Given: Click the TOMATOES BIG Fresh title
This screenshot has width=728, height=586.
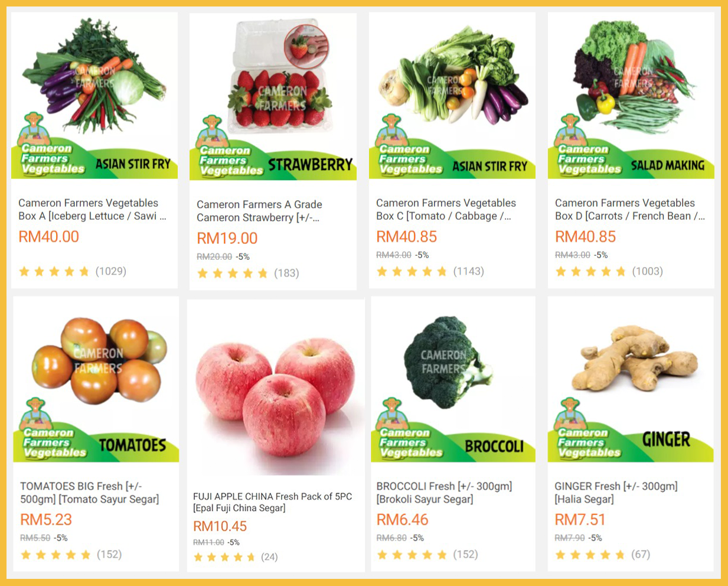Looking at the screenshot, I should 90,493.
